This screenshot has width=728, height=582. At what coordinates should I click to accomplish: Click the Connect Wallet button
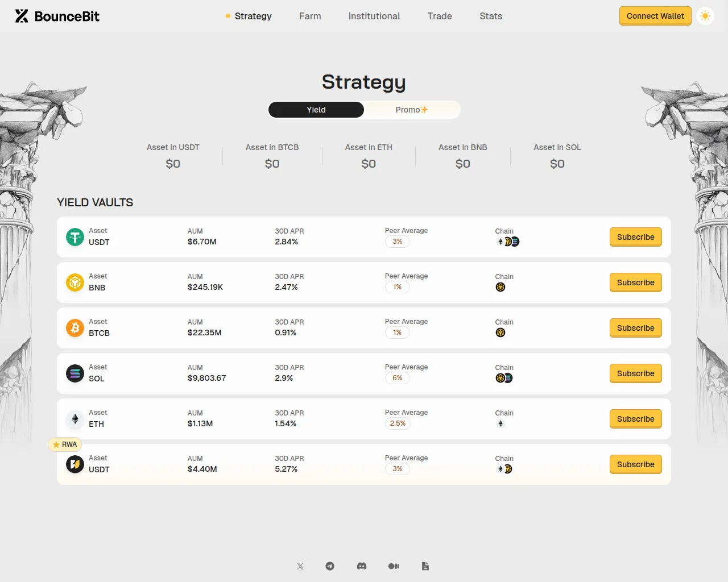click(655, 16)
